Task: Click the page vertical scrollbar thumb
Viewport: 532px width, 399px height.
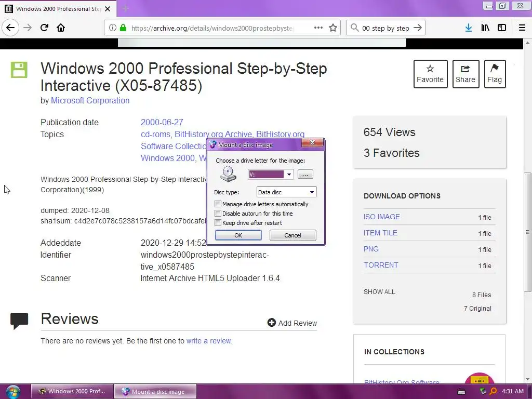Action: [x=527, y=232]
